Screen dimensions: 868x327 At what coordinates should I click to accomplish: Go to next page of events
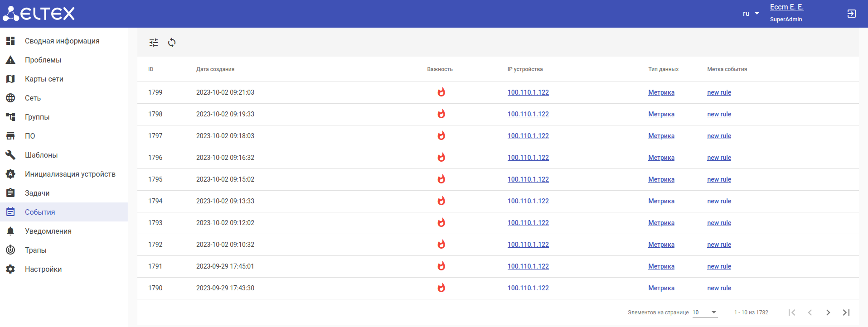(828, 313)
